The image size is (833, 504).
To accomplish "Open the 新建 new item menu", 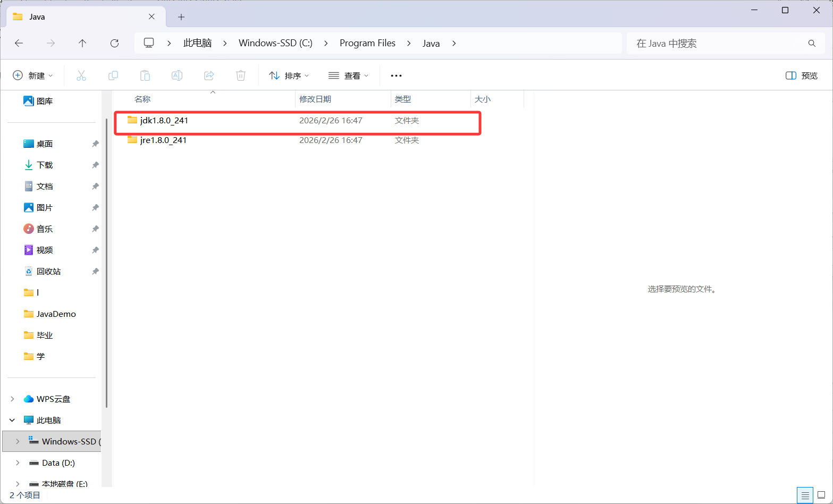I will pos(32,75).
